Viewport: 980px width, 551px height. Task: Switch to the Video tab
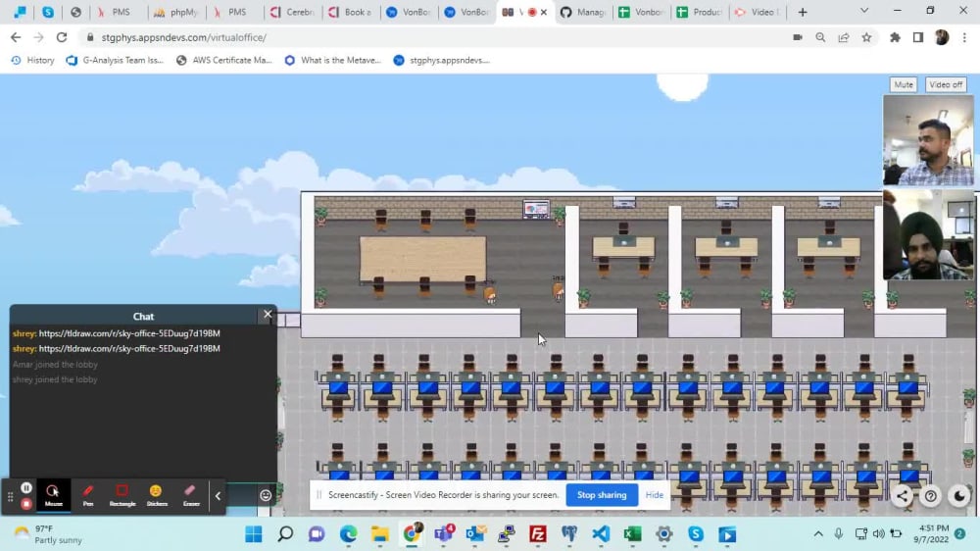757,12
